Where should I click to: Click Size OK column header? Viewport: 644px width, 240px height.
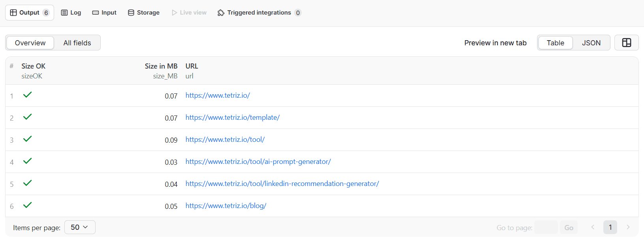pyautogui.click(x=33, y=66)
